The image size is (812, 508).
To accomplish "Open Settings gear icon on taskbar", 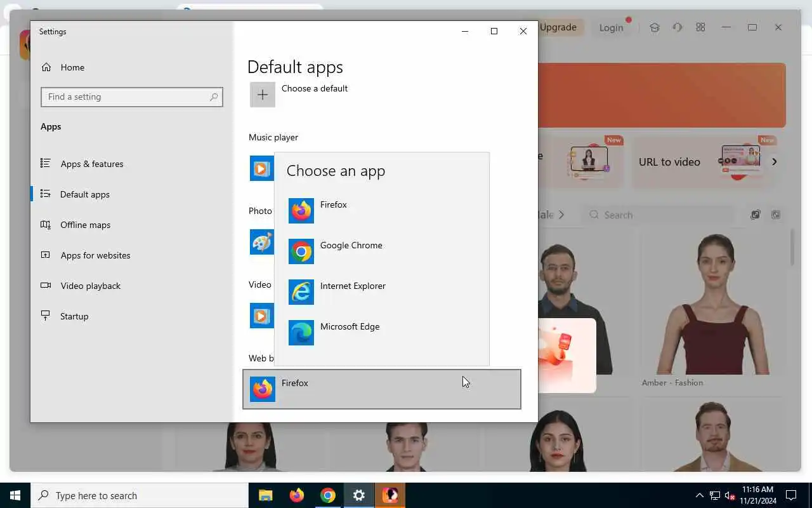I will pos(359,495).
